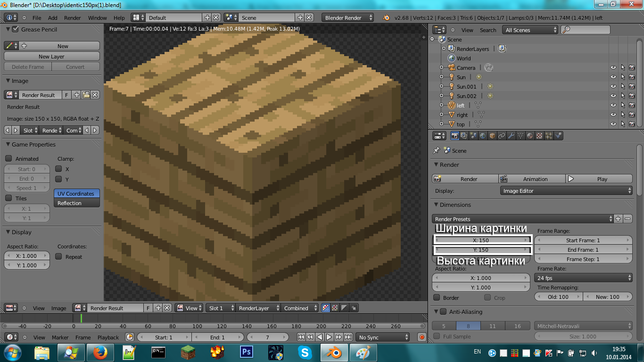644x362 pixels.
Task: Enable the Clamp X checkbox
Action: (x=59, y=168)
